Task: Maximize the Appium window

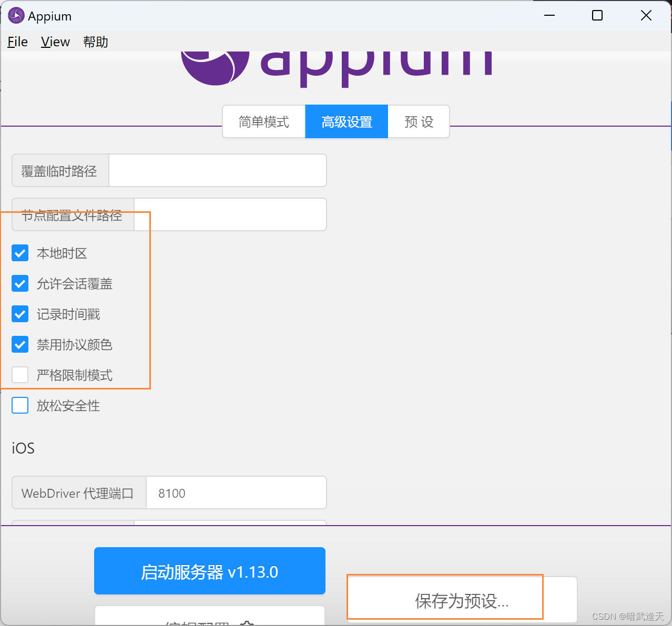Action: pyautogui.click(x=597, y=16)
